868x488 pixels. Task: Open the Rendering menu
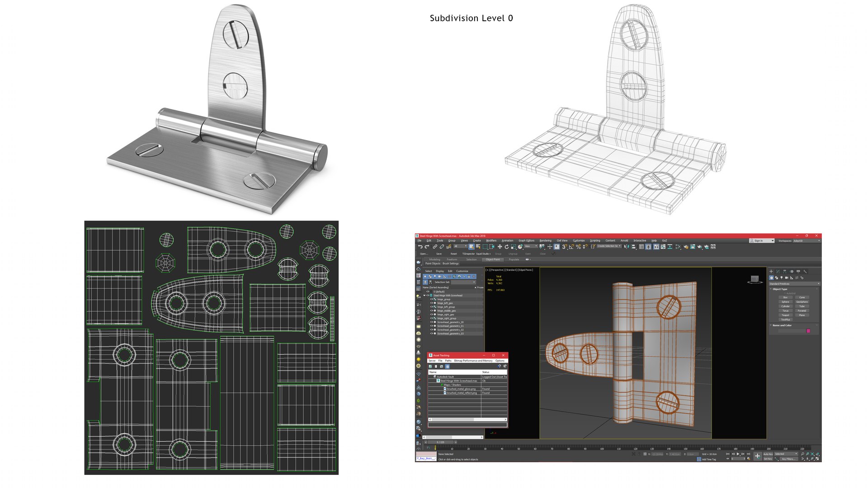545,241
